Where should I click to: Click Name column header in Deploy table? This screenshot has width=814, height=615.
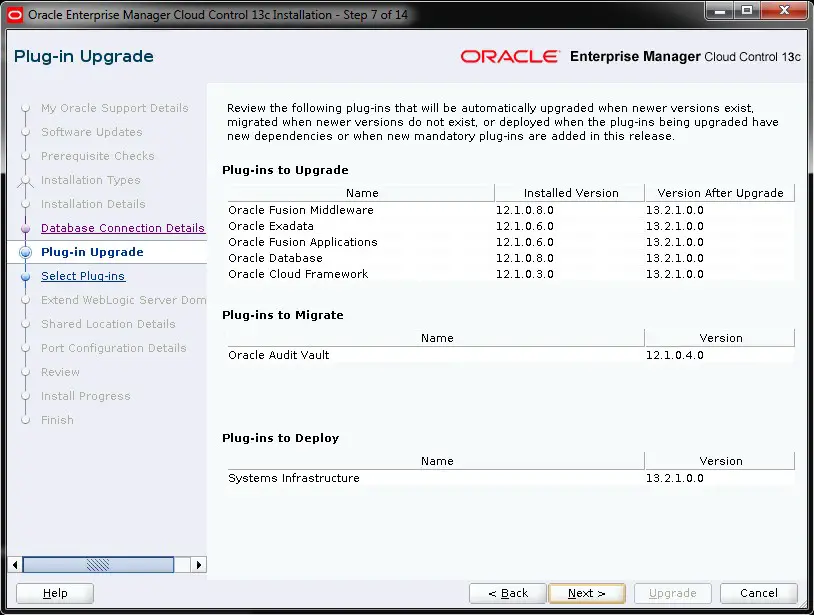coord(436,461)
